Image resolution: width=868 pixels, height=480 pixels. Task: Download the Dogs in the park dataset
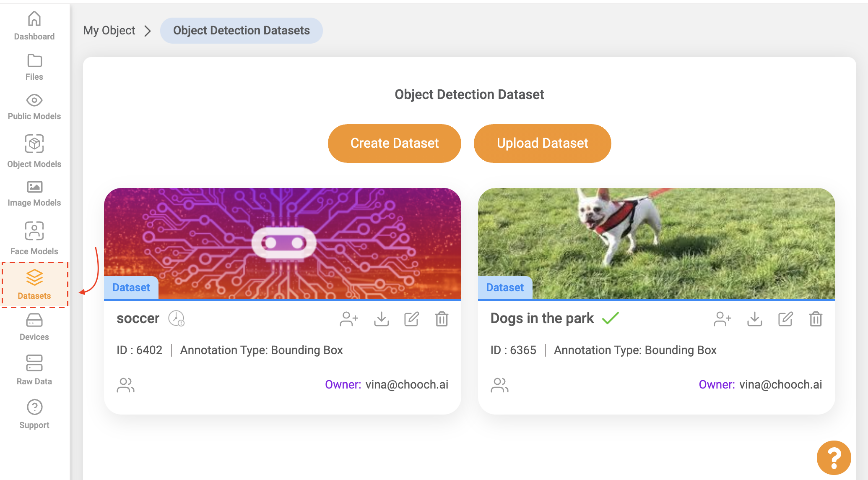click(754, 319)
